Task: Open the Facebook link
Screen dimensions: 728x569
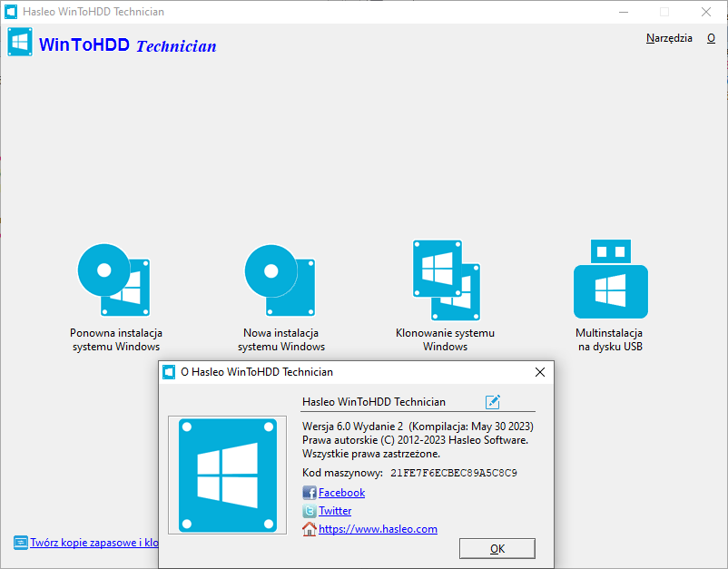Action: pos(341,493)
